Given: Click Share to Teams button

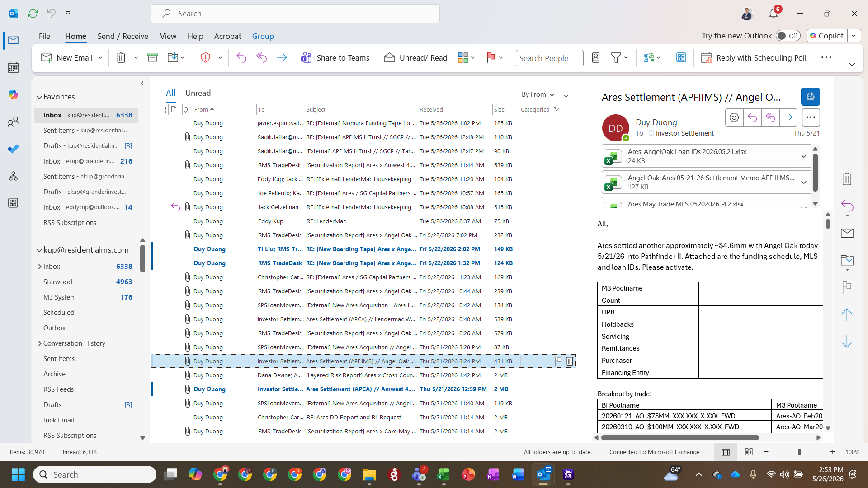Looking at the screenshot, I should click(x=335, y=58).
